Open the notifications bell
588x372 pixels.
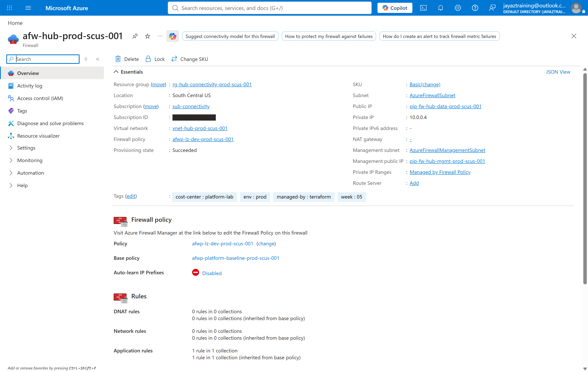[x=440, y=8]
